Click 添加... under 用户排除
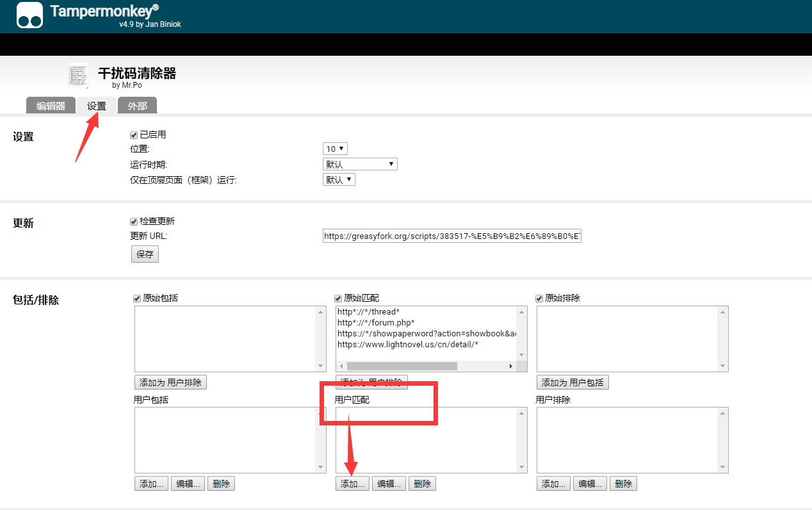 click(553, 484)
